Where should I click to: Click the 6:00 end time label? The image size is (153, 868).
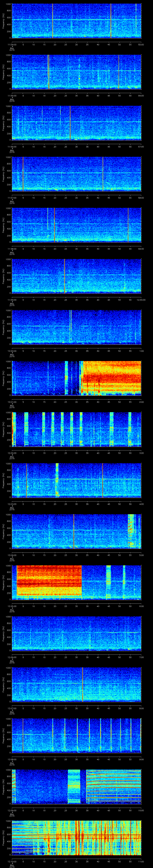[x=141, y=606]
